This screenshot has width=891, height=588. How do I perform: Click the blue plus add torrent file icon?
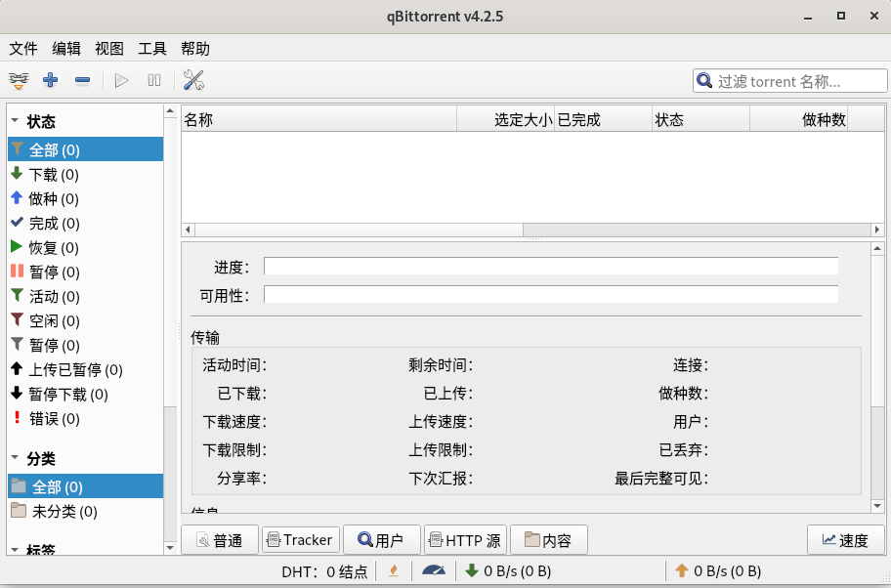coord(51,80)
